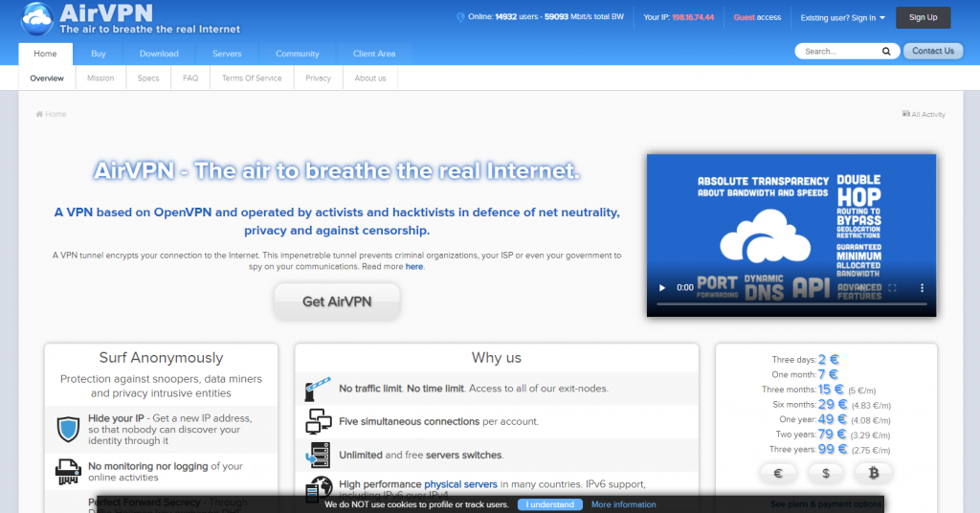Viewport: 980px width, 513px height.
Task: Open the Download tab
Action: tap(159, 54)
